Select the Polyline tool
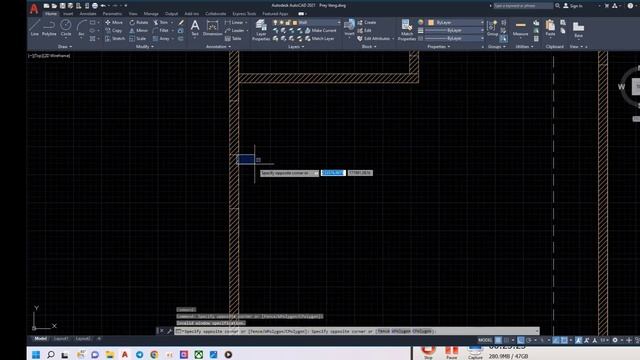 tap(49, 28)
